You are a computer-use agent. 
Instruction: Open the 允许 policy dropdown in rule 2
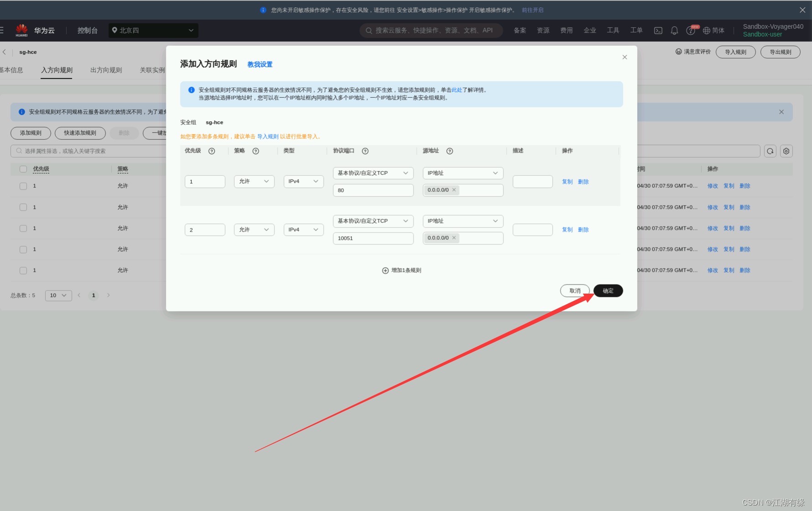[254, 230]
